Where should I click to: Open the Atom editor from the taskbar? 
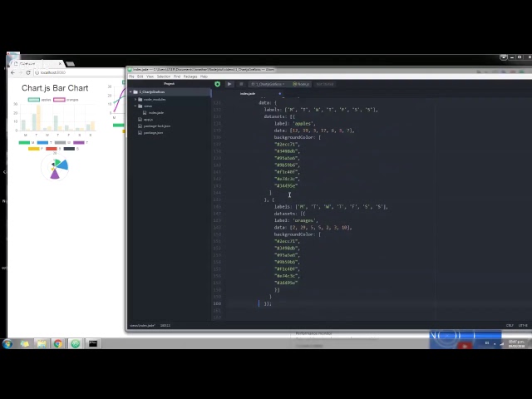pos(76,343)
